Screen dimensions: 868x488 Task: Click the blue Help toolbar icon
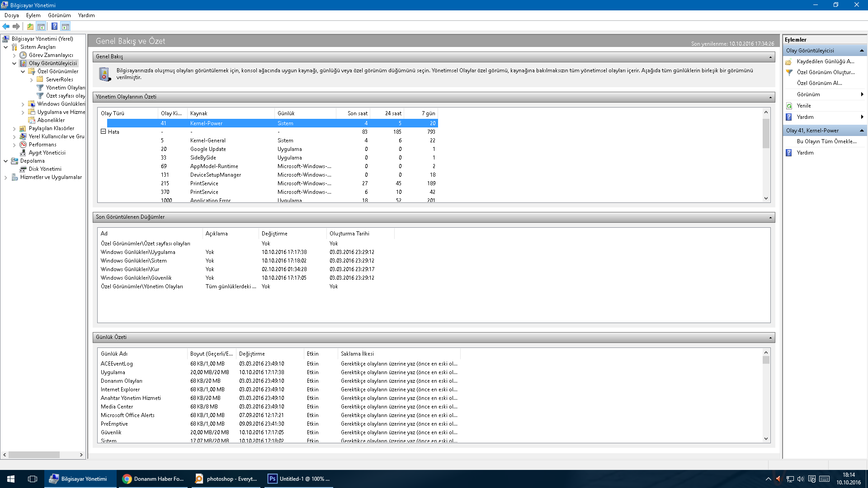coord(54,26)
